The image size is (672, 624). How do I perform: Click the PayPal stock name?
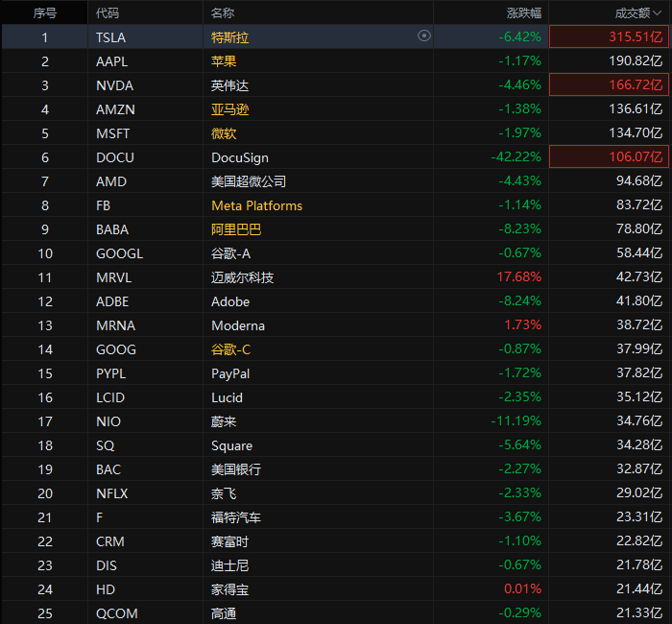[230, 373]
